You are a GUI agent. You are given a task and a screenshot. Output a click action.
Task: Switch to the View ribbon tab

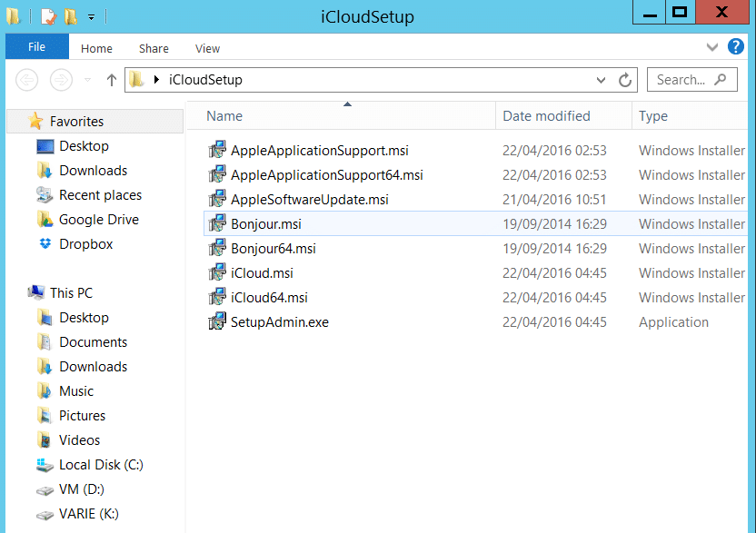click(x=208, y=49)
